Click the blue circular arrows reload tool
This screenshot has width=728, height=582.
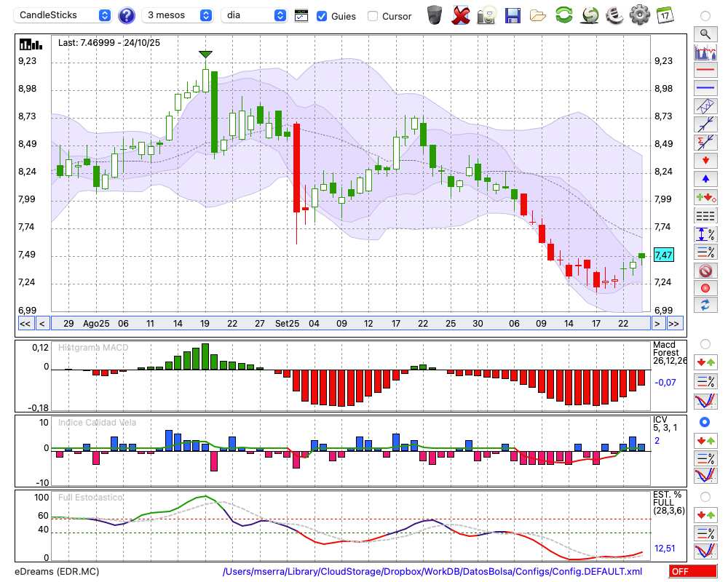coord(705,305)
